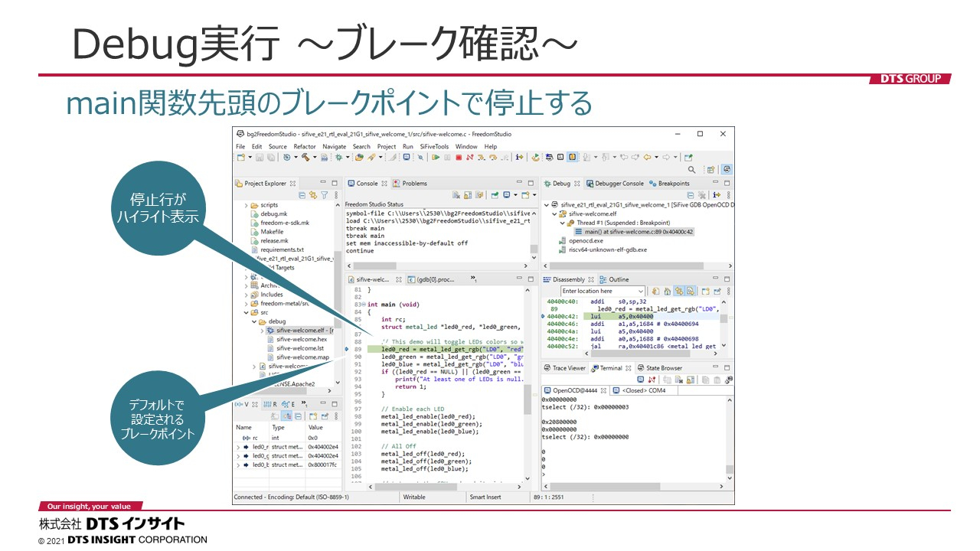Collapse the src folder
The image size is (980, 551).
click(x=246, y=313)
